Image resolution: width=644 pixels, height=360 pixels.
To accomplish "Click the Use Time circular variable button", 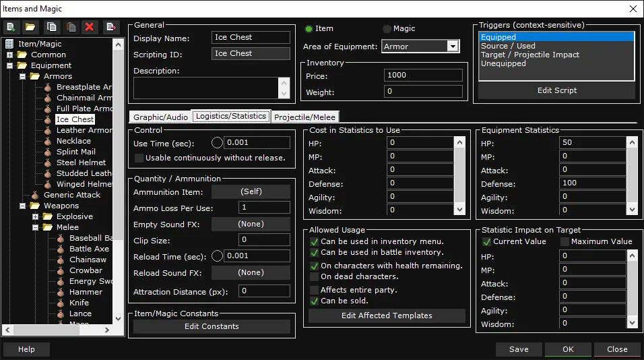I will click(x=217, y=143).
